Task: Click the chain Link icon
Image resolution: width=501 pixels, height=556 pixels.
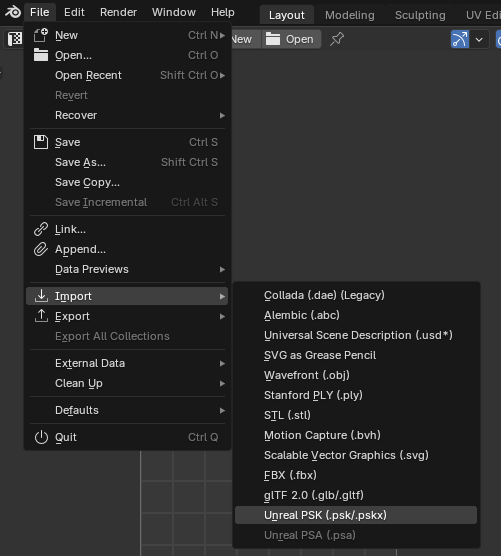Action: [x=41, y=229]
